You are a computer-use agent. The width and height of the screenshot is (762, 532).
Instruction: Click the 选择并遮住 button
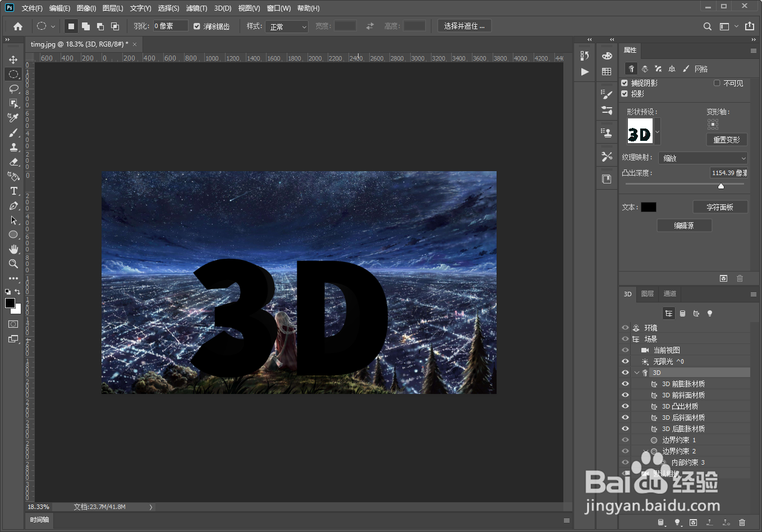coord(464,26)
